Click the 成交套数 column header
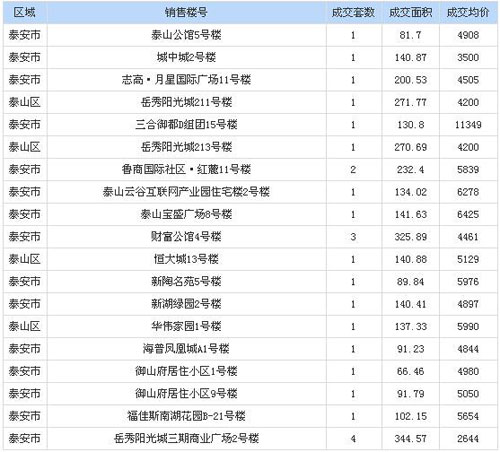The image size is (500, 452). tap(353, 12)
